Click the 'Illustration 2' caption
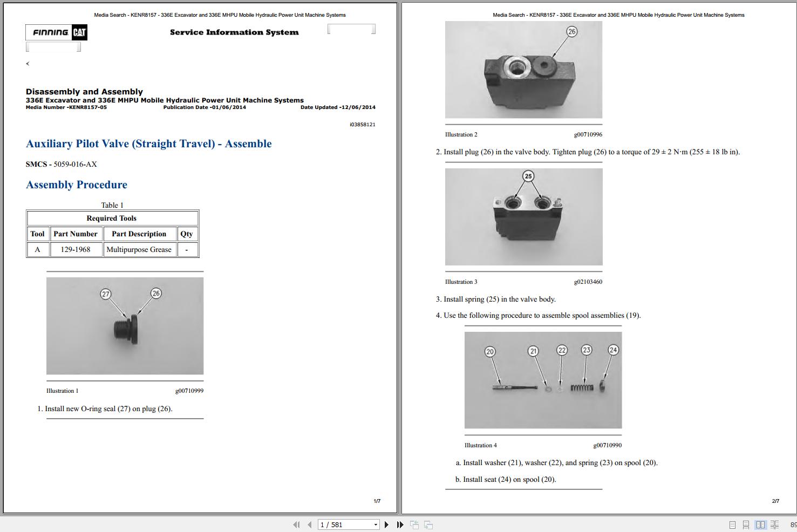This screenshot has height=532, width=797. [x=461, y=134]
